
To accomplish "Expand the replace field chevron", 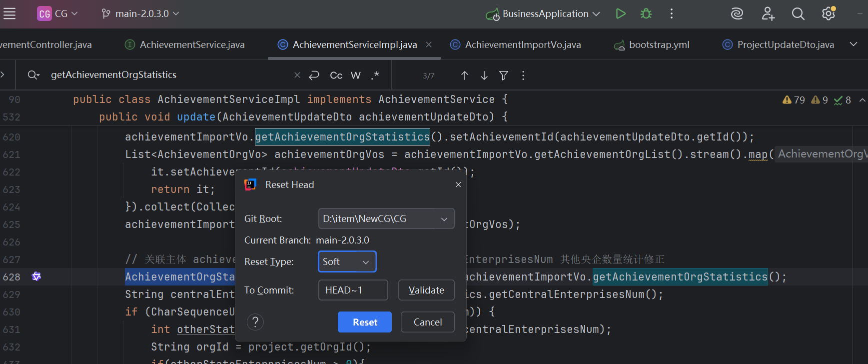I will 3,74.
